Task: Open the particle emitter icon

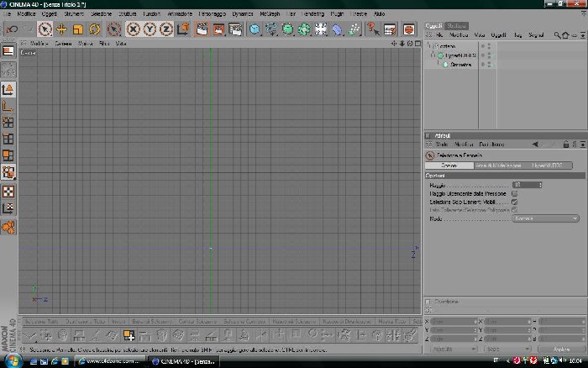Action: click(354, 29)
